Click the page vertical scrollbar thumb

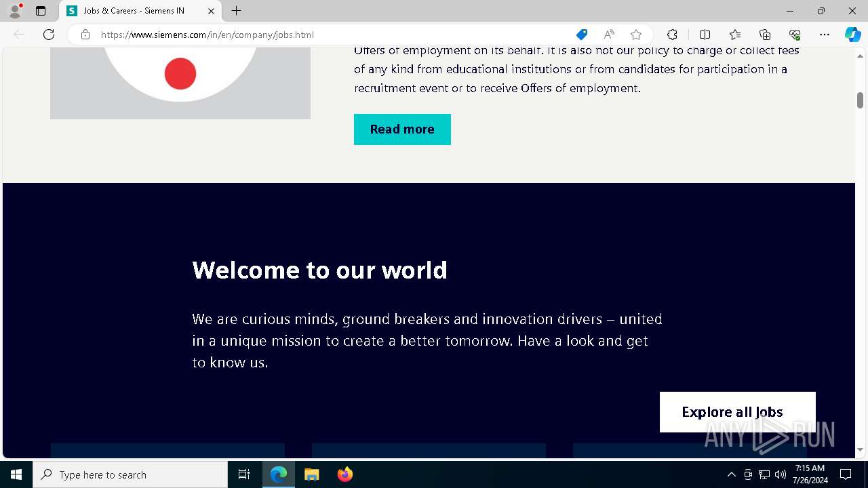pyautogui.click(x=860, y=100)
